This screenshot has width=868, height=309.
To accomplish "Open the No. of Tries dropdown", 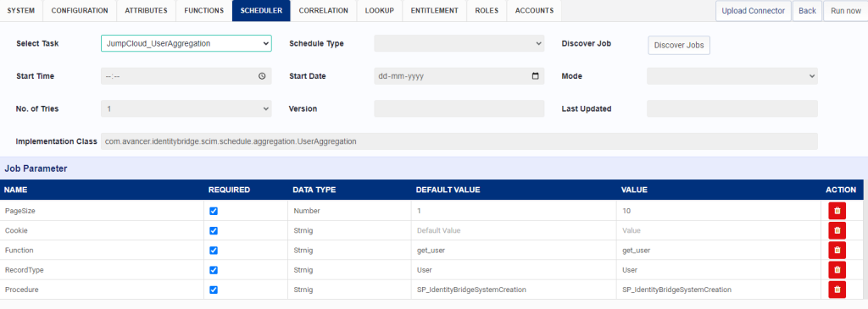I will pos(186,109).
